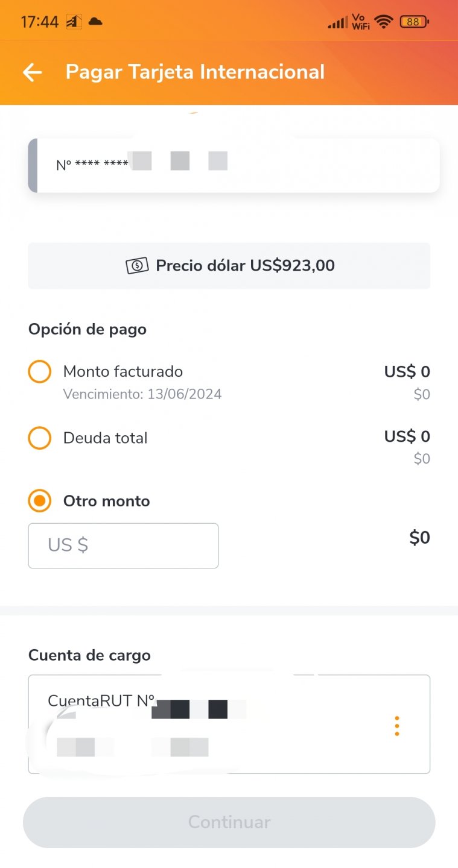Viewport: 458px width, 868px height.
Task: Tap the battery indicator icon
Action: [414, 22]
